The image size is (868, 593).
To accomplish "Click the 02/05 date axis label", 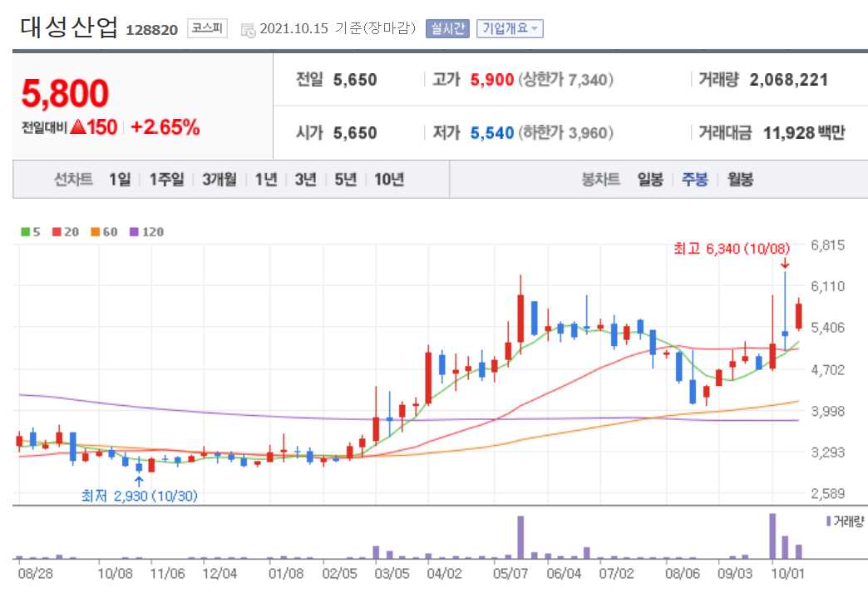I will 339,574.
